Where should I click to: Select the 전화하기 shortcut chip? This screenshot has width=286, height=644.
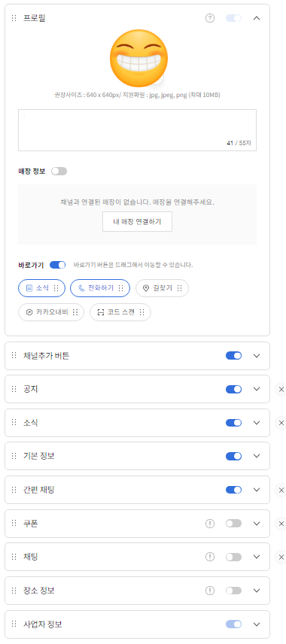[x=100, y=288]
